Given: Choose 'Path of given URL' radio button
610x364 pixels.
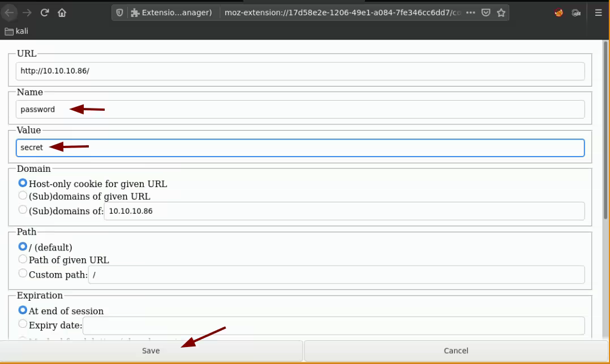Looking at the screenshot, I should (x=23, y=259).
